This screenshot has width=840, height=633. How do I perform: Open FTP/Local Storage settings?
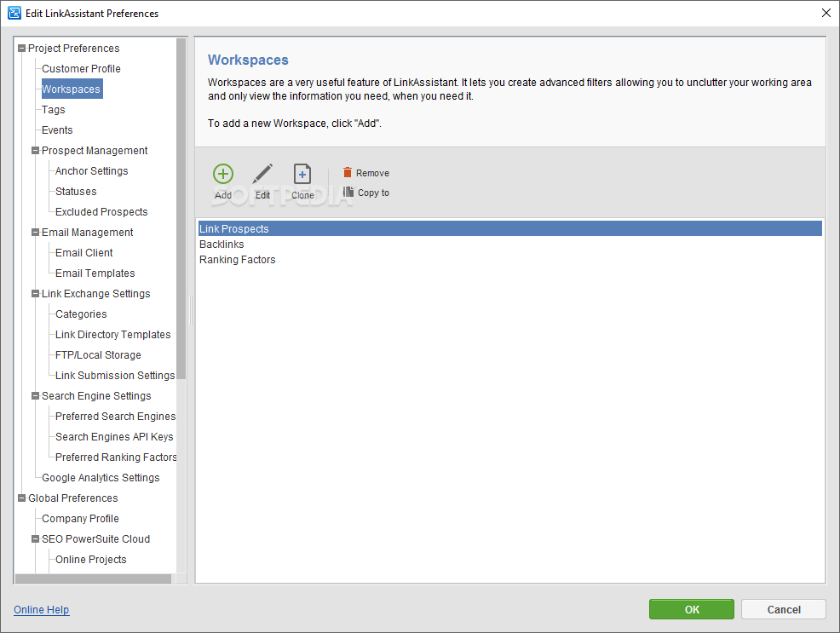point(98,355)
